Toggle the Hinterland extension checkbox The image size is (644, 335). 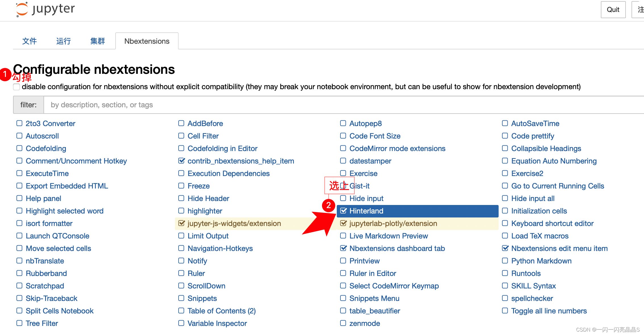click(343, 211)
